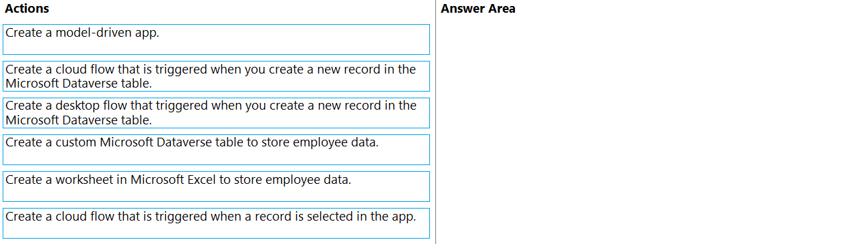Select the Microsoft Excel worksheet action
The width and height of the screenshot is (868, 244).
[x=216, y=187]
